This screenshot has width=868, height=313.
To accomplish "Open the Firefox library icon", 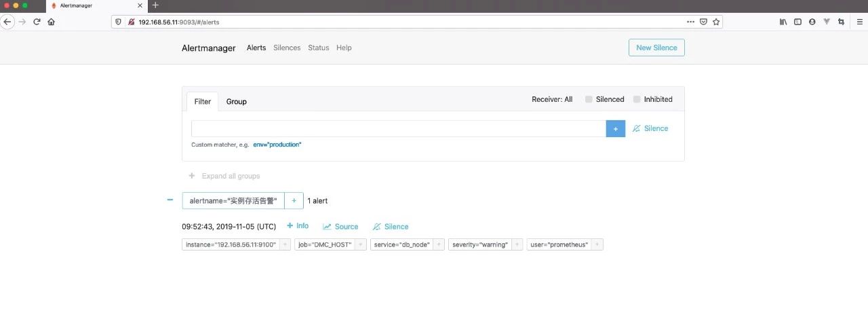I will (783, 22).
